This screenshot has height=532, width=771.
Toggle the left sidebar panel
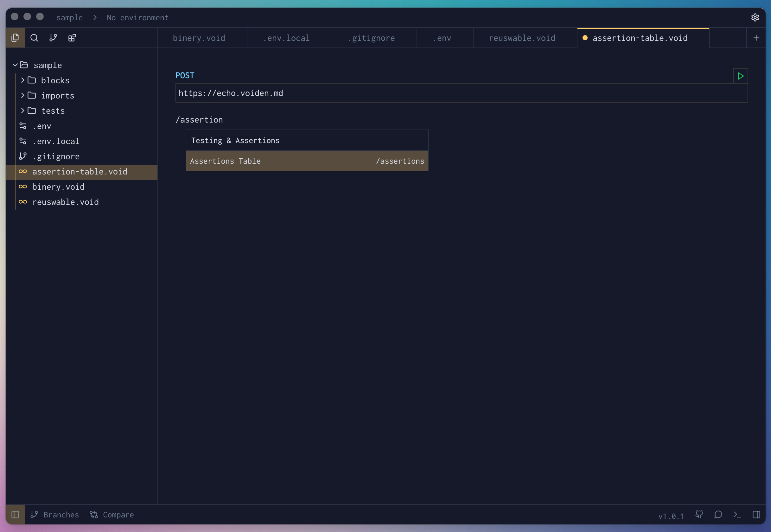[x=15, y=514]
